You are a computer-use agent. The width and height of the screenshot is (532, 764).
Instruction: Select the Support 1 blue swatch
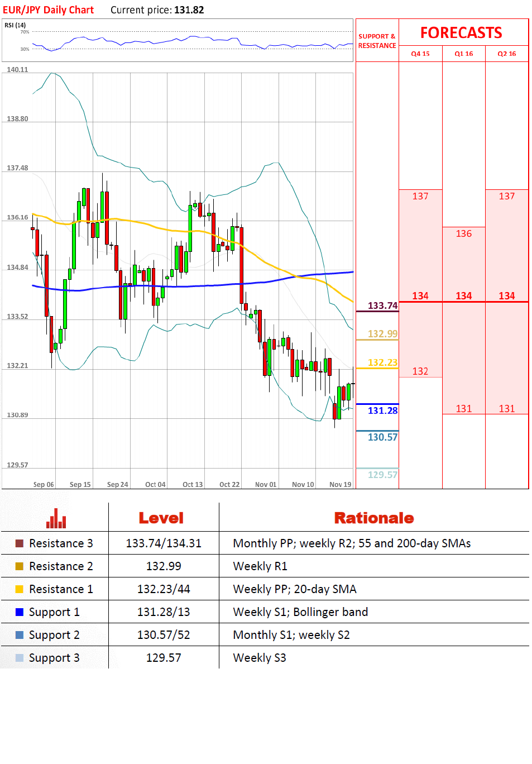[20, 612]
